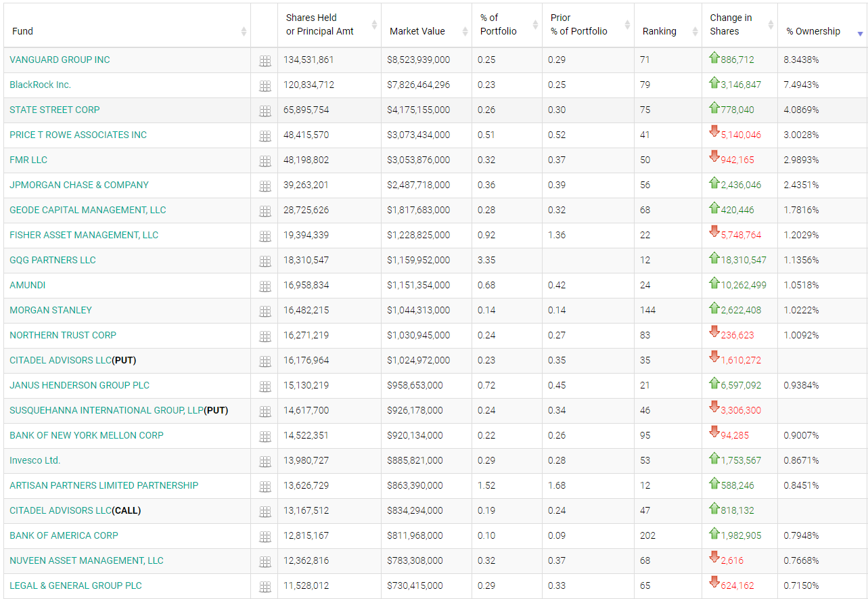Open NUVEEN ASSET MANAGEMENT, LLC link
The height and width of the screenshot is (599, 868).
(x=87, y=560)
